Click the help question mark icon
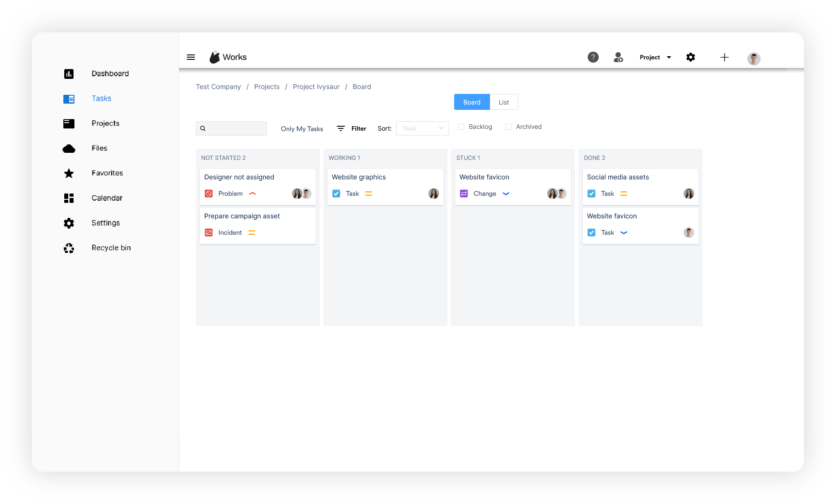 coord(593,57)
